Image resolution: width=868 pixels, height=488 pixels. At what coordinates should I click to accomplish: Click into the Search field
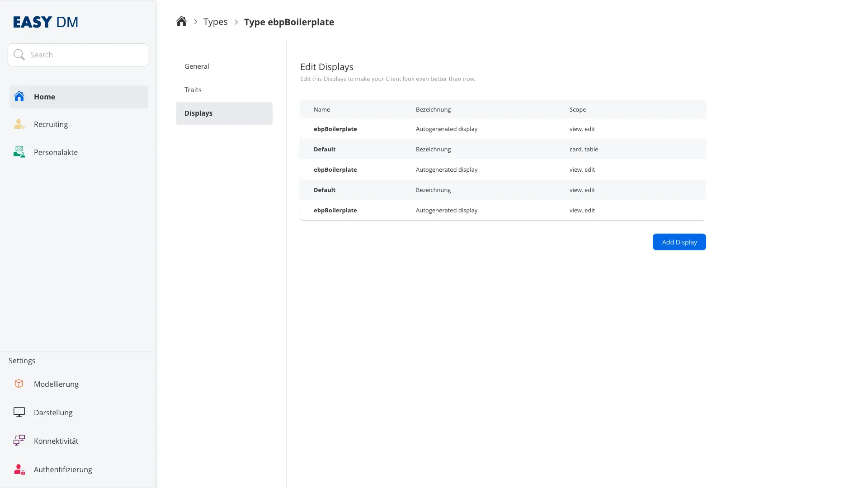86,55
